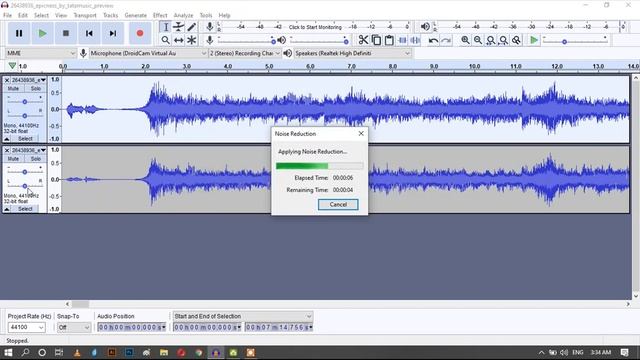The width and height of the screenshot is (640, 360).
Task: Open the Analyze menu
Action: (x=183, y=15)
